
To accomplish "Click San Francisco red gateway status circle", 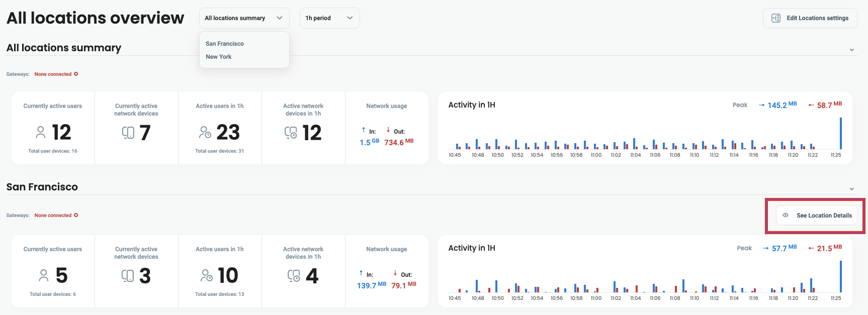I will click(76, 216).
